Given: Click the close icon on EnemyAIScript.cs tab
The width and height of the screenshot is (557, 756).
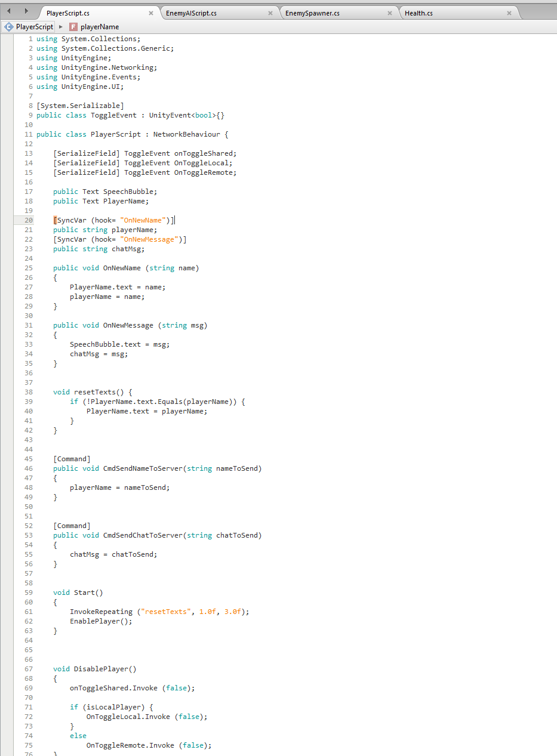Looking at the screenshot, I should 269,11.
